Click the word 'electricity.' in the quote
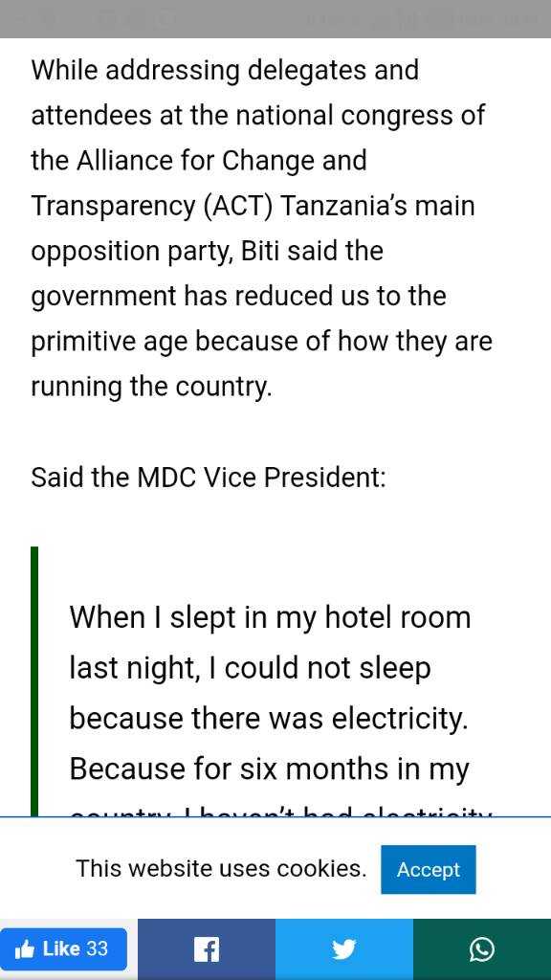Image resolution: width=551 pixels, height=980 pixels. [399, 719]
